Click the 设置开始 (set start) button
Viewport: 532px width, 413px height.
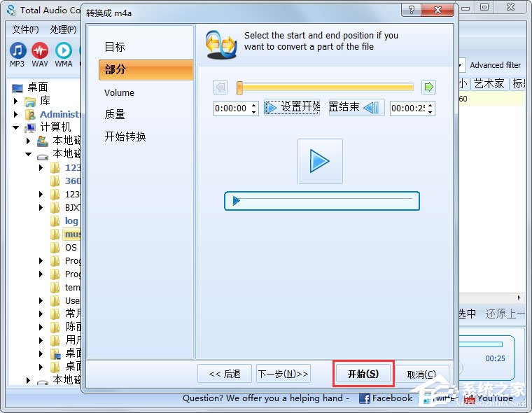[292, 108]
